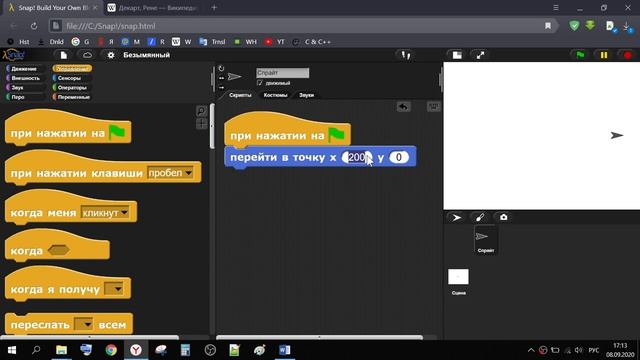640x360 pixels.
Task: Open Windows taskbar search
Action: point(36,350)
